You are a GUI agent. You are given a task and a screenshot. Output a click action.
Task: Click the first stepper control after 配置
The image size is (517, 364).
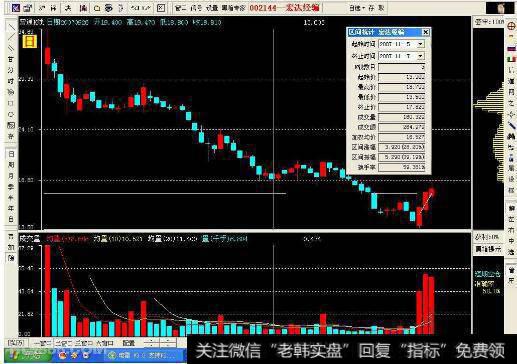coord(151,343)
